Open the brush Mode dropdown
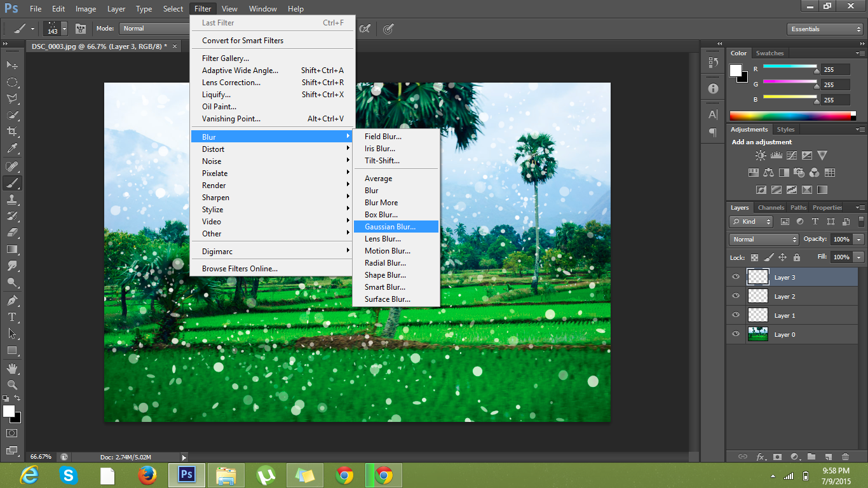Viewport: 868px width, 488px height. click(x=156, y=29)
